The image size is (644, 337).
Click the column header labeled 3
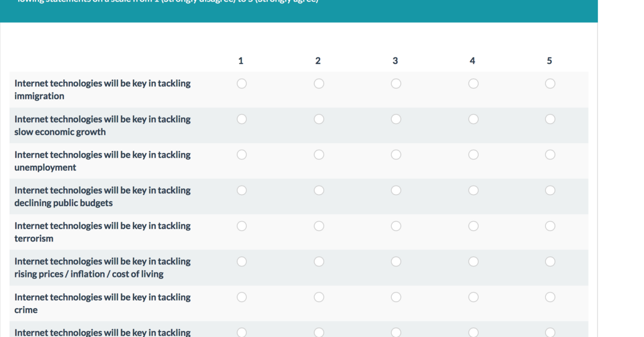click(x=395, y=61)
